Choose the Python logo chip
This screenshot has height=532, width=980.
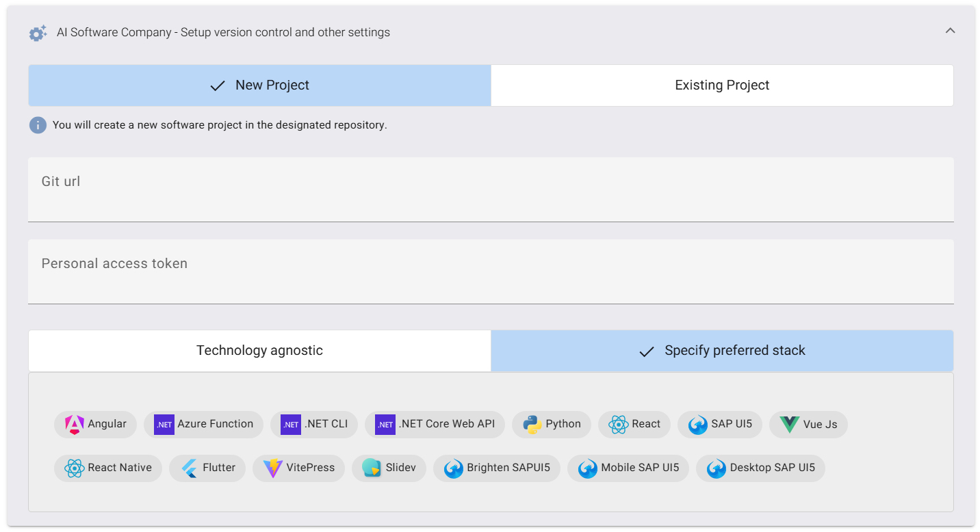(x=532, y=424)
